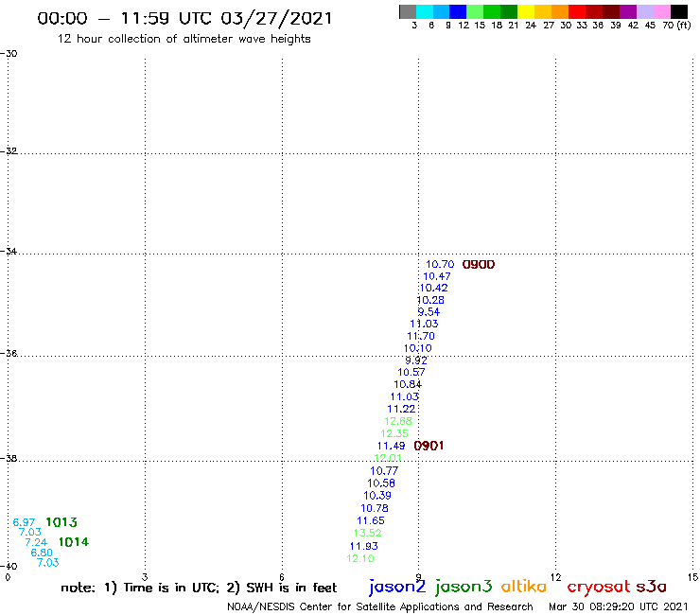The height and width of the screenshot is (615, 700).
Task: Click the date range title text
Action: (x=184, y=18)
